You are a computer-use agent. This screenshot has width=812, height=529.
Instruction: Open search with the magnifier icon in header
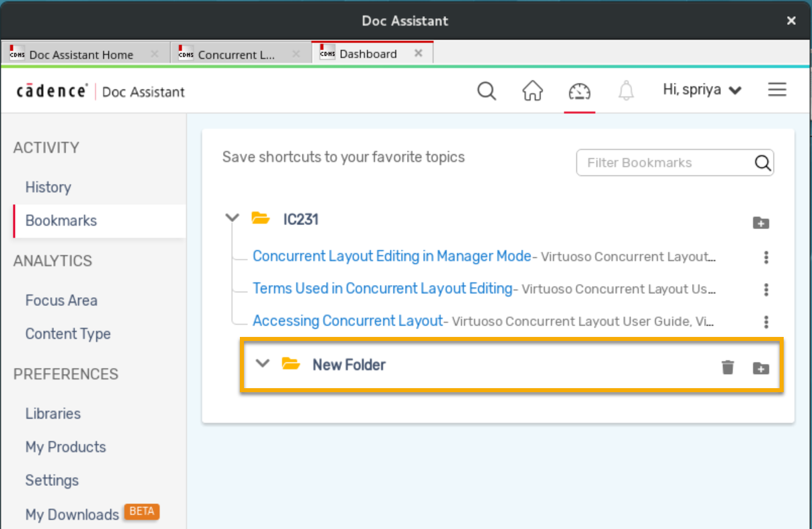point(486,90)
